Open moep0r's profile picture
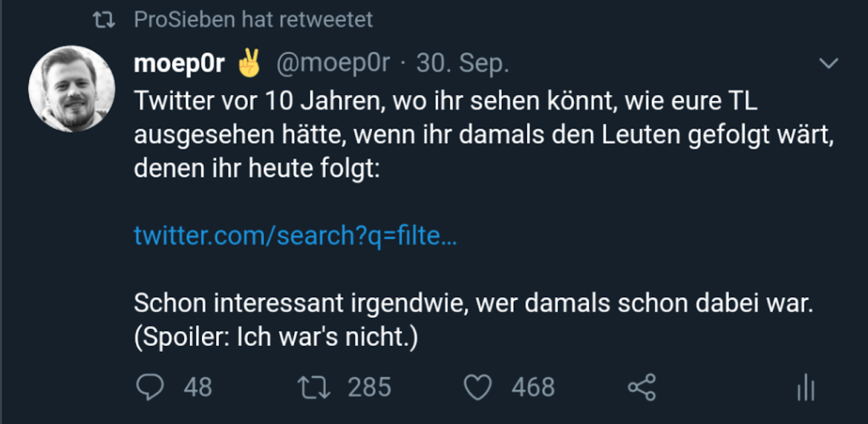 pos(71,89)
